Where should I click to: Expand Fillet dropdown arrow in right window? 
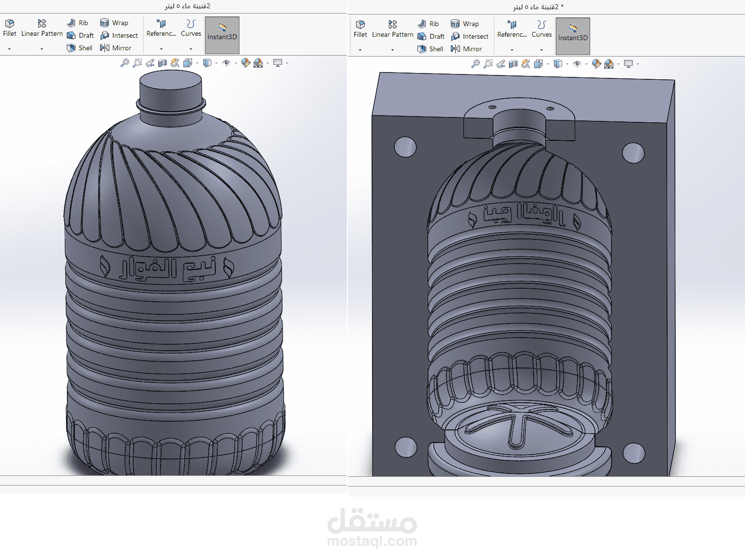point(360,50)
